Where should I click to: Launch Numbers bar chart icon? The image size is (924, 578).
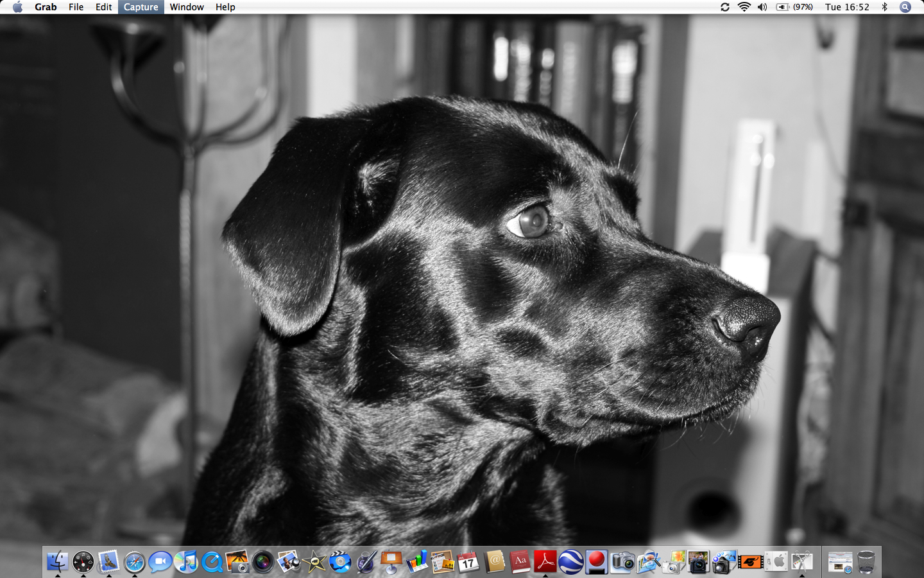pos(417,562)
